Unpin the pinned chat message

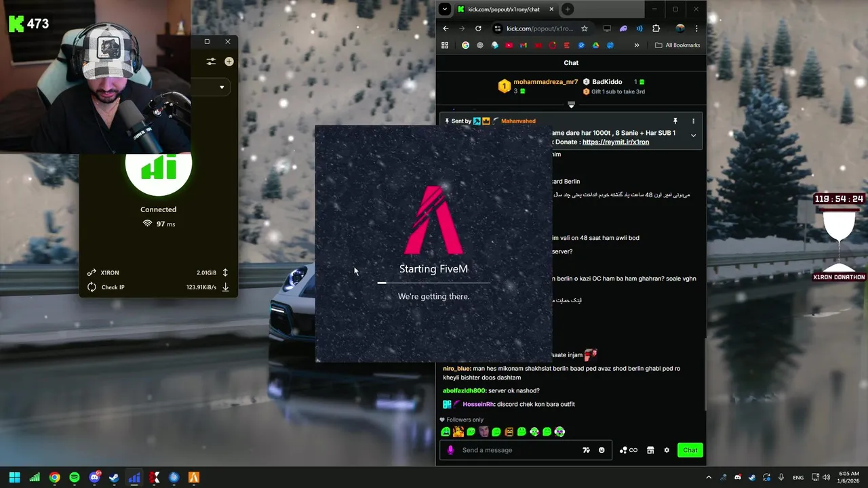point(675,121)
